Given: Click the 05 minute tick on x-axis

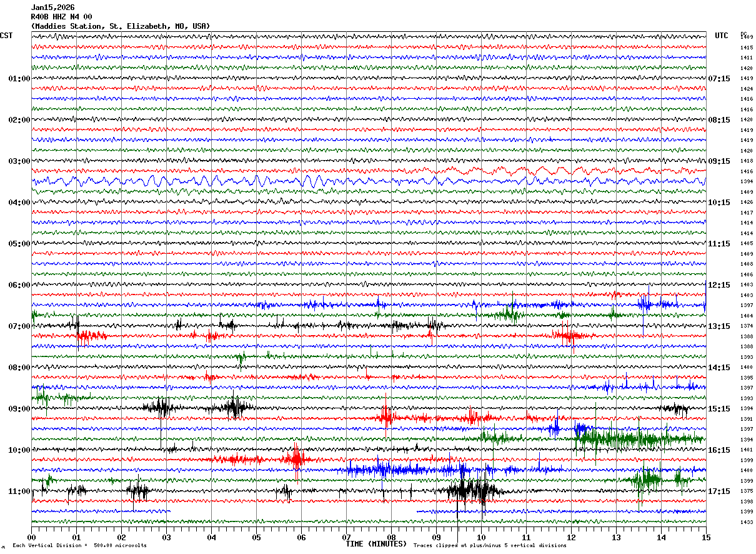Looking at the screenshot, I should (x=256, y=537).
